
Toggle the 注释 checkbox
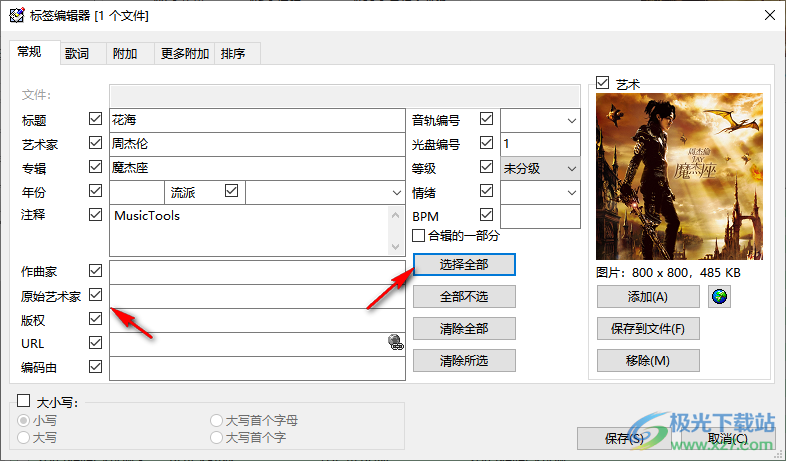(95, 215)
